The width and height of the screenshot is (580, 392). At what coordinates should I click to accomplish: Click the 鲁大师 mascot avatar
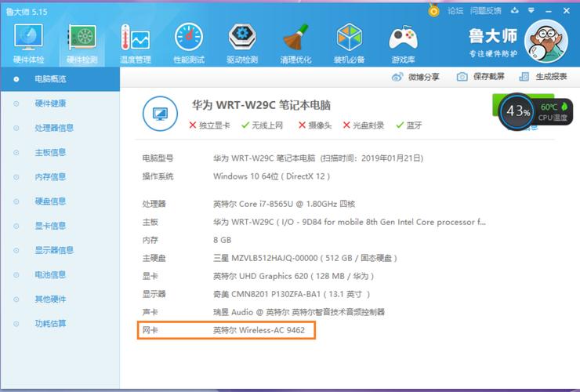[546, 42]
